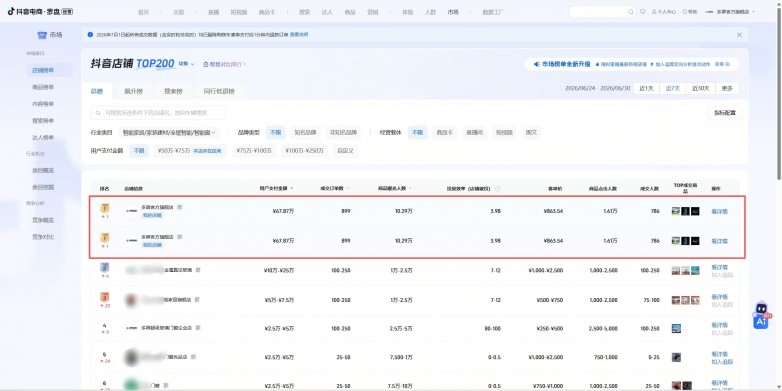Click the 近30天 date range button
This screenshot has width=782, height=391.
coord(701,88)
